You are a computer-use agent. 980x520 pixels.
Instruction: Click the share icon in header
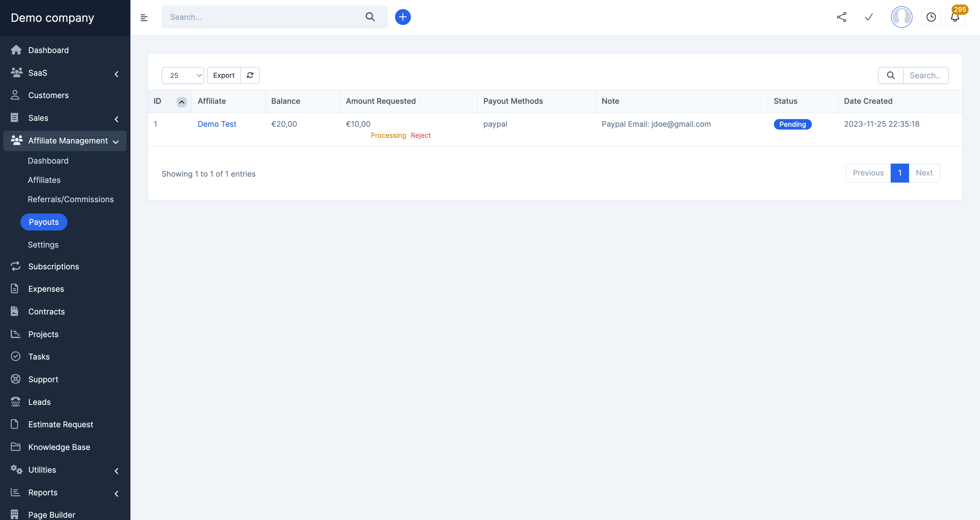tap(841, 17)
